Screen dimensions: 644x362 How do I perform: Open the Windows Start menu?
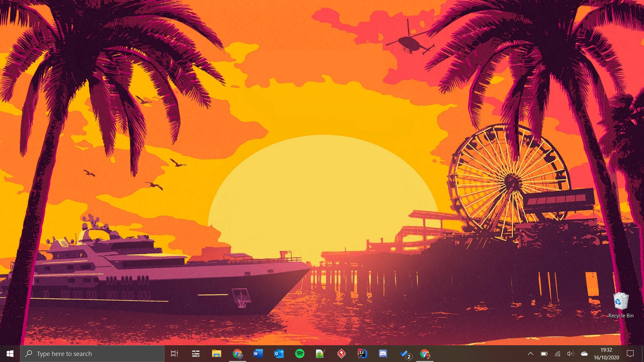pos(10,354)
